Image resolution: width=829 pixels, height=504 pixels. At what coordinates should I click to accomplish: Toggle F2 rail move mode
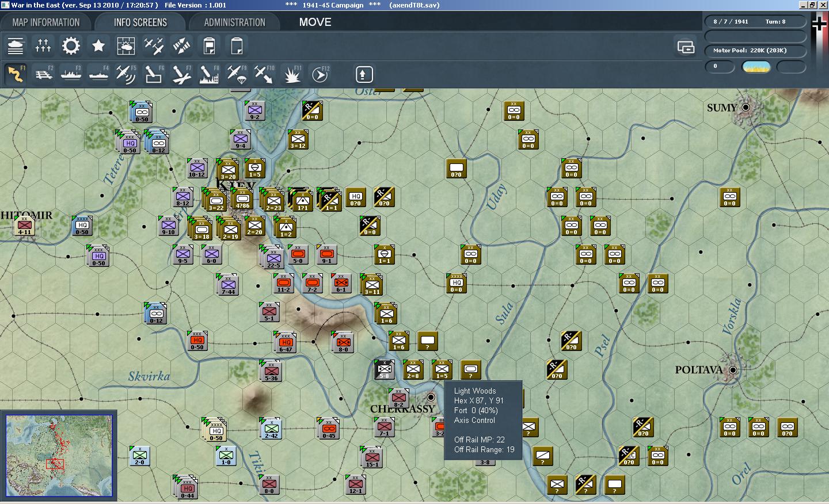point(43,75)
